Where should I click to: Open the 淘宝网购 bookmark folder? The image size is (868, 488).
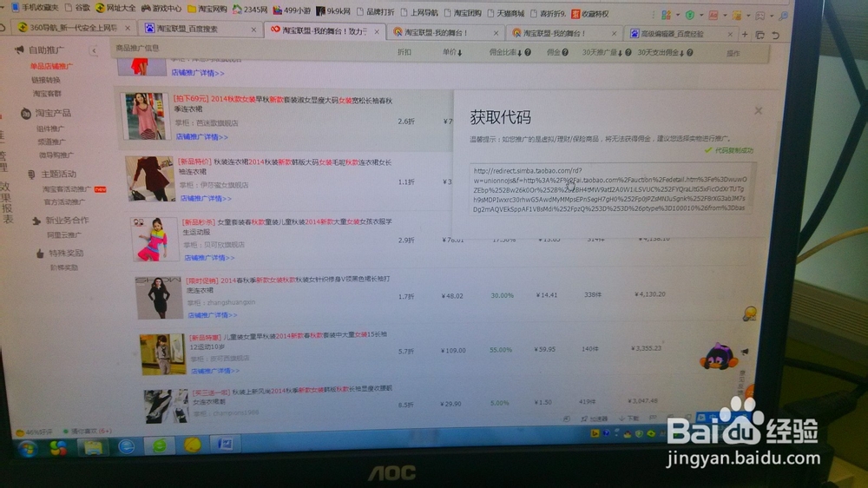(x=207, y=9)
